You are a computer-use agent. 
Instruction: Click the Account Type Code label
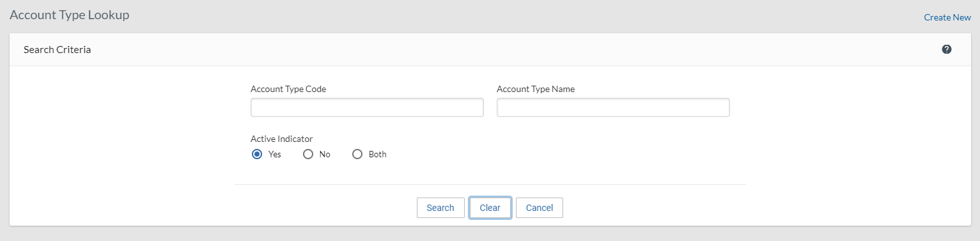(288, 89)
